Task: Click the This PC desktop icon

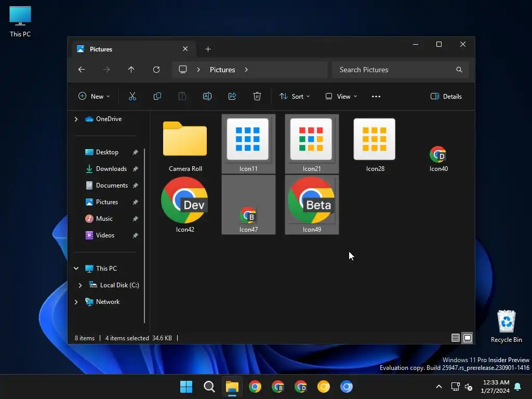Action: tap(20, 21)
